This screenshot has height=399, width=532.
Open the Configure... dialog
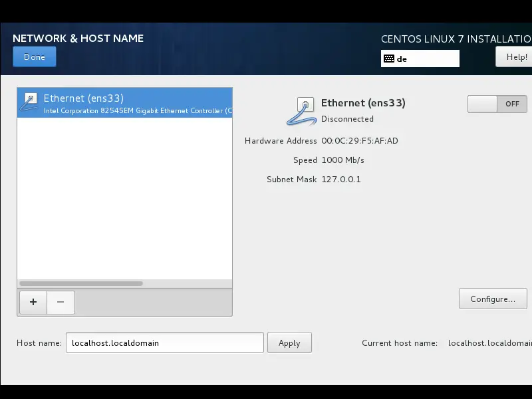click(493, 299)
